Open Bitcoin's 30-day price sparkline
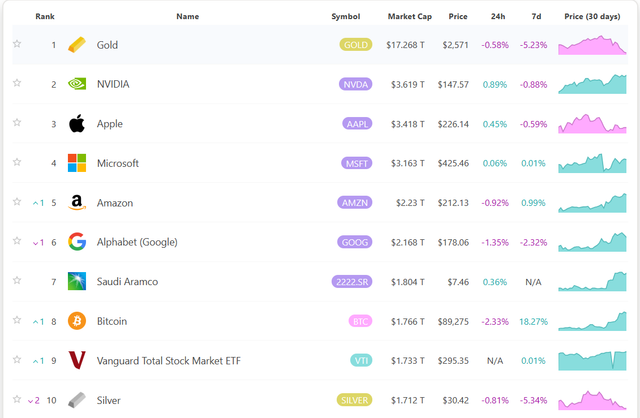This screenshot has width=640, height=418. point(592,321)
